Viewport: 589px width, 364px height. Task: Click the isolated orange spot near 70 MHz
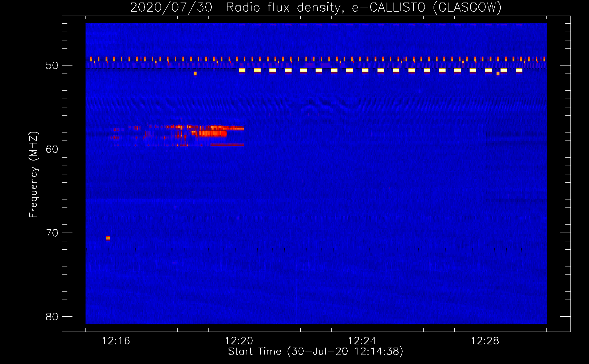tap(108, 238)
